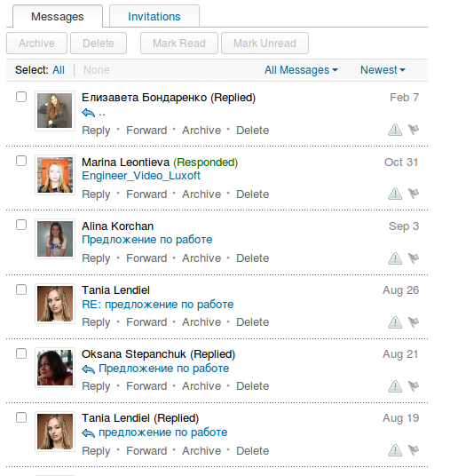Tick the checkbox beside Alina Korchan
450x476 pixels.
point(21,225)
